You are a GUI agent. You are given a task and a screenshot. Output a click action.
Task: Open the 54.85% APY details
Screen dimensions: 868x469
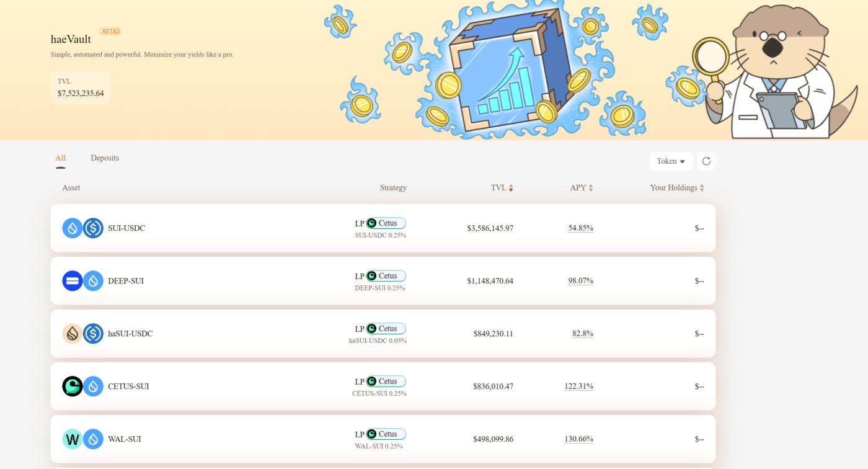580,228
